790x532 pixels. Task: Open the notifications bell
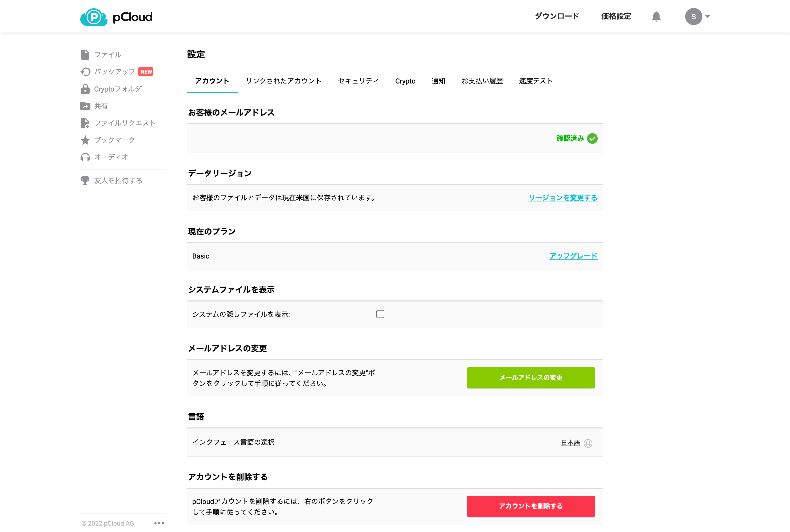[656, 16]
